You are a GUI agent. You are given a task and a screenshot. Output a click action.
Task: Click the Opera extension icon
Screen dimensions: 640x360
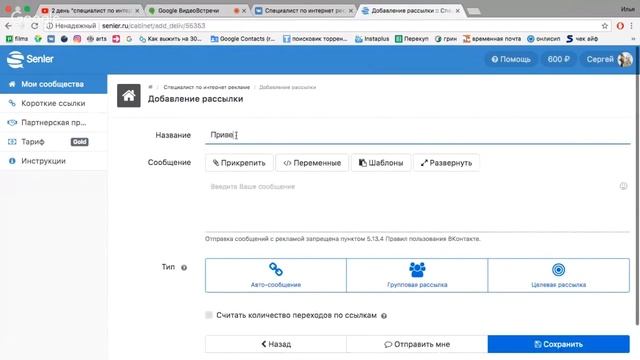pos(620,26)
